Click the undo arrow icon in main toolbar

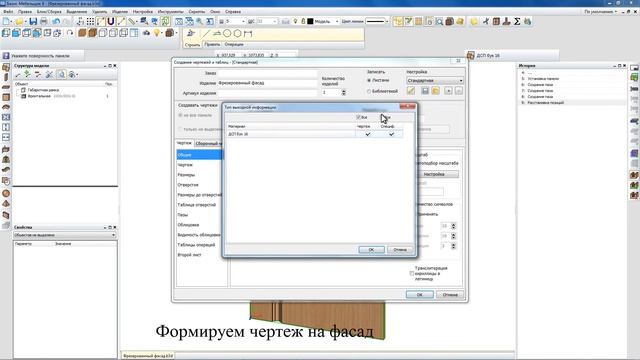[x=56, y=21]
